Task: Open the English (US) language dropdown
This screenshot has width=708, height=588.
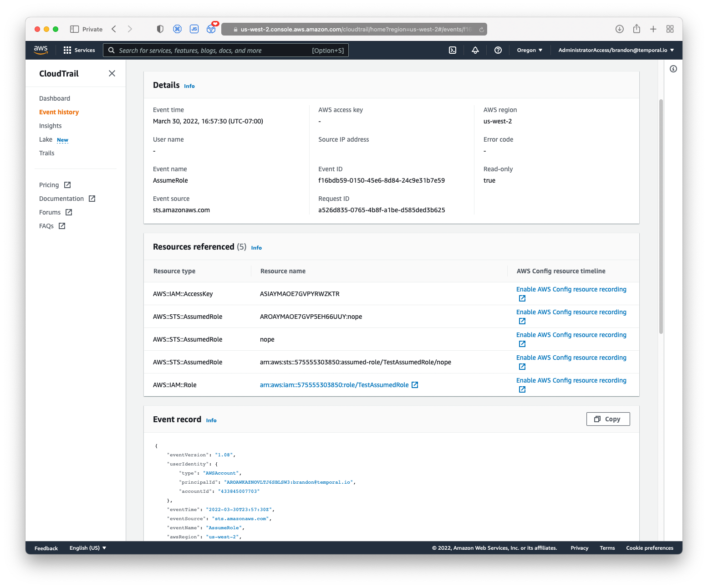Action: 88,548
